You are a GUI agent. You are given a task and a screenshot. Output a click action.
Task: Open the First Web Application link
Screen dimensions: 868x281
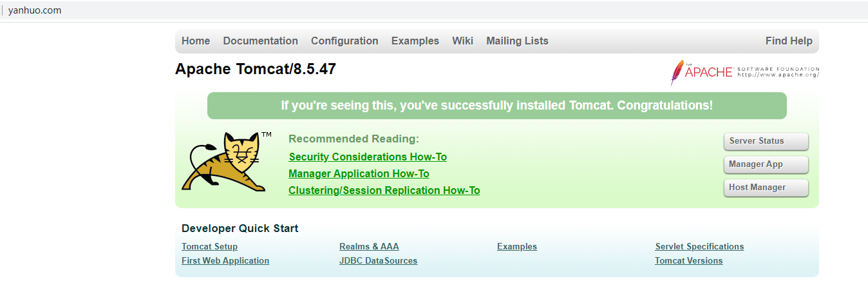(x=225, y=260)
